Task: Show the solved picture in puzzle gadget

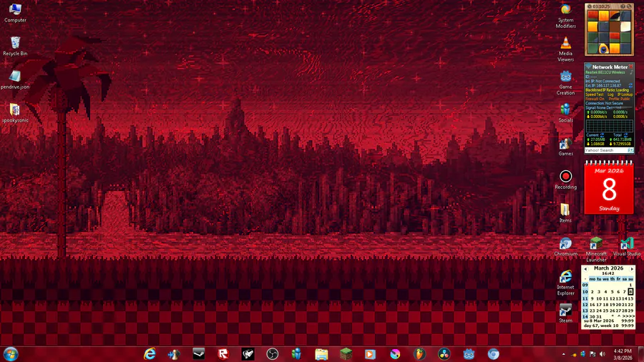Action: [x=623, y=6]
